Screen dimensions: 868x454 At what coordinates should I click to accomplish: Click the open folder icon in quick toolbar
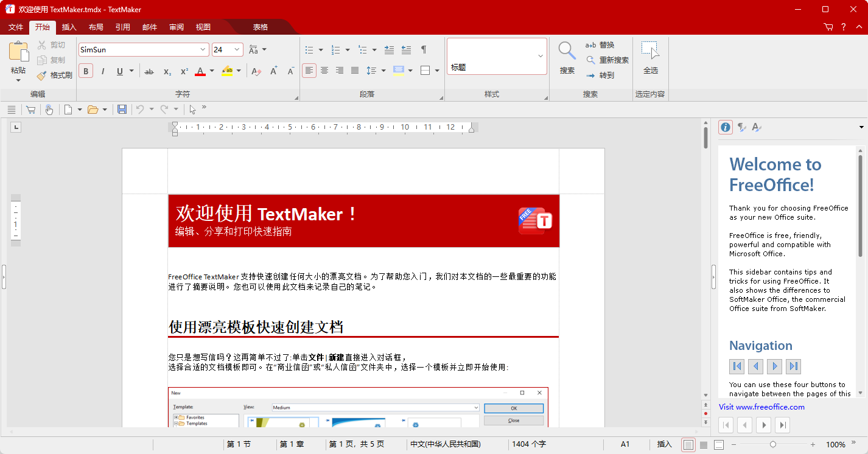coord(93,110)
